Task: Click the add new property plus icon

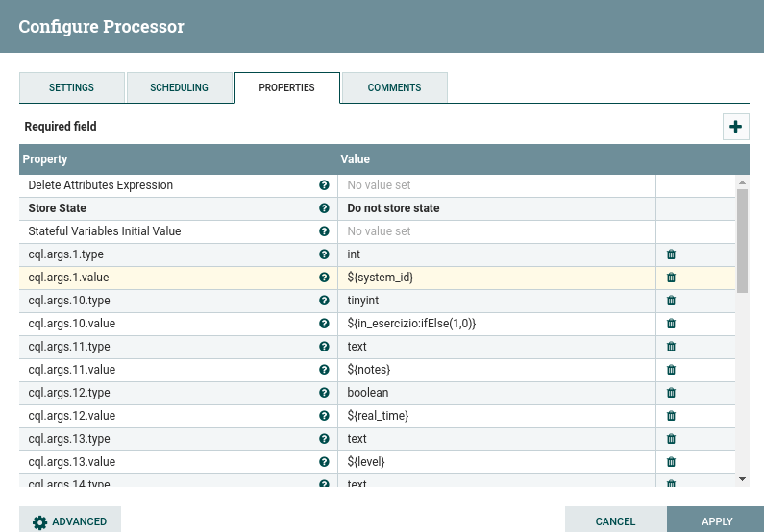Action: click(736, 127)
